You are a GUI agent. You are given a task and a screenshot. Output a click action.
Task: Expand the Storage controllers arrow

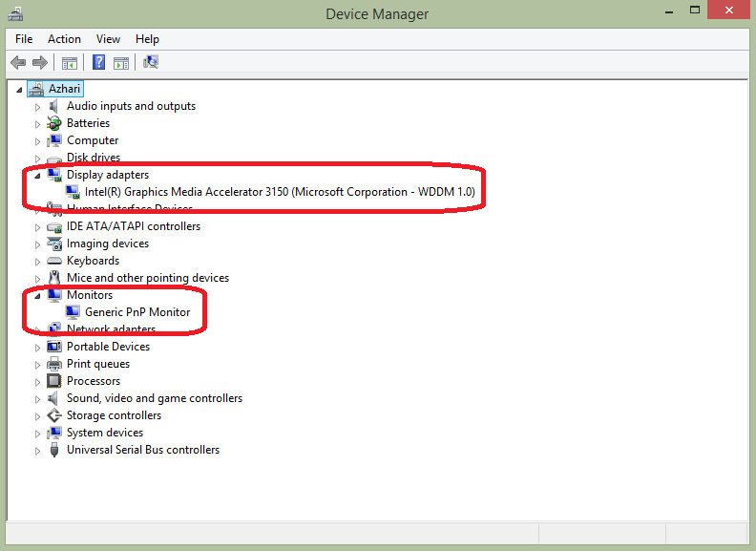(37, 416)
